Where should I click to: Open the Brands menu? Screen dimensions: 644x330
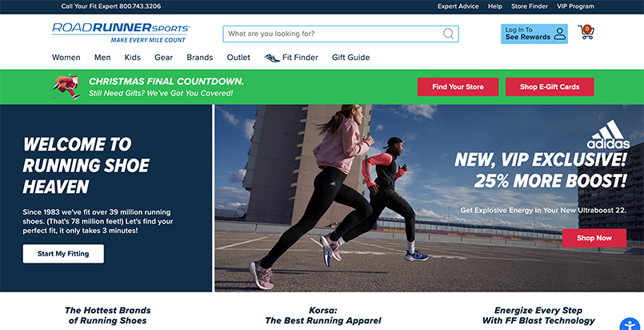coord(200,58)
